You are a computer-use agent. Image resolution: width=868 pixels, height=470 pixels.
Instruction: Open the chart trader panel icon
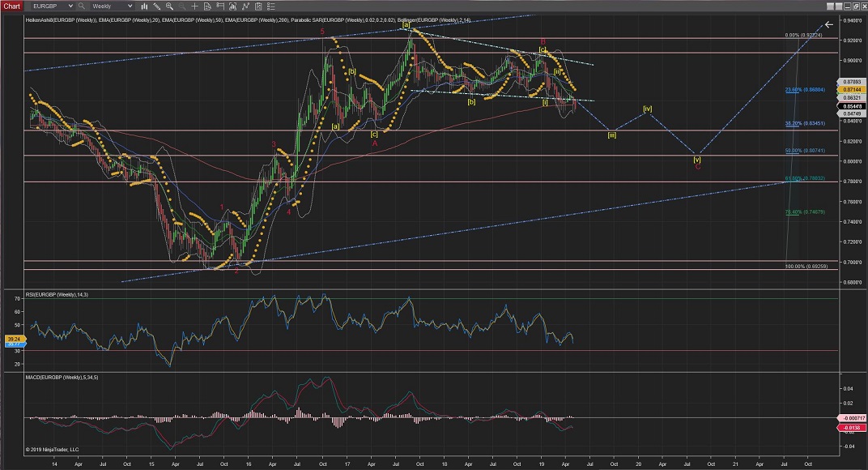pos(220,6)
